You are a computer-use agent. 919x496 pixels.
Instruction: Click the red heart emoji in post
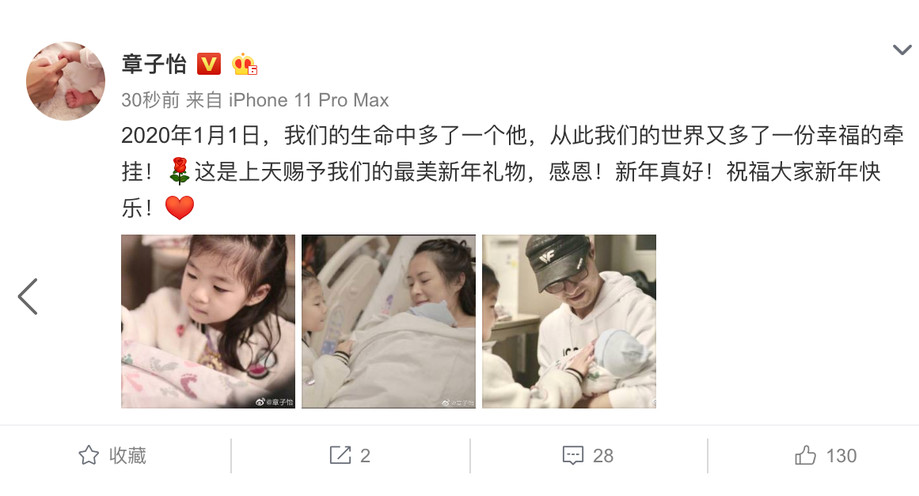coord(179,208)
